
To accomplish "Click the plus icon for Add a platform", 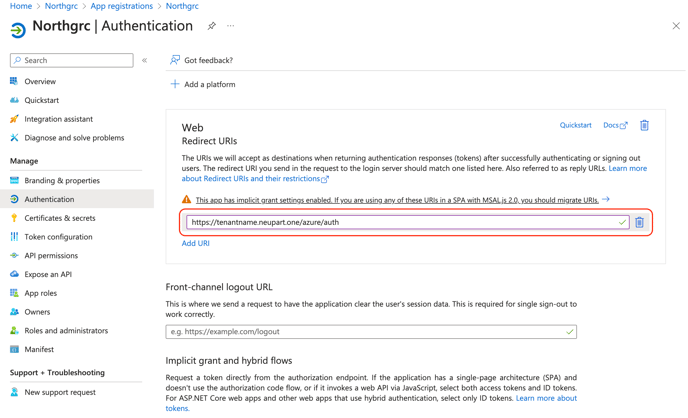I will point(175,84).
